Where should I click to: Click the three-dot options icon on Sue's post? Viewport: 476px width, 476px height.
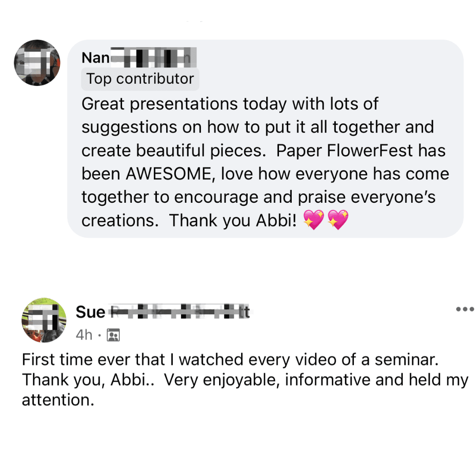pyautogui.click(x=465, y=309)
